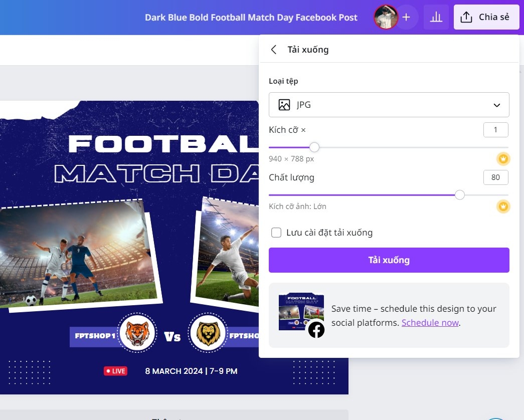Click the crown icon beside Kích cỡ ảnh
Viewport: 524px width, 420px height.
(503, 206)
